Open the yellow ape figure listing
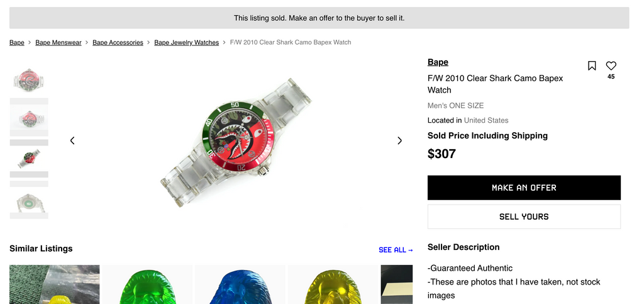This screenshot has width=644, height=304. tap(333, 284)
